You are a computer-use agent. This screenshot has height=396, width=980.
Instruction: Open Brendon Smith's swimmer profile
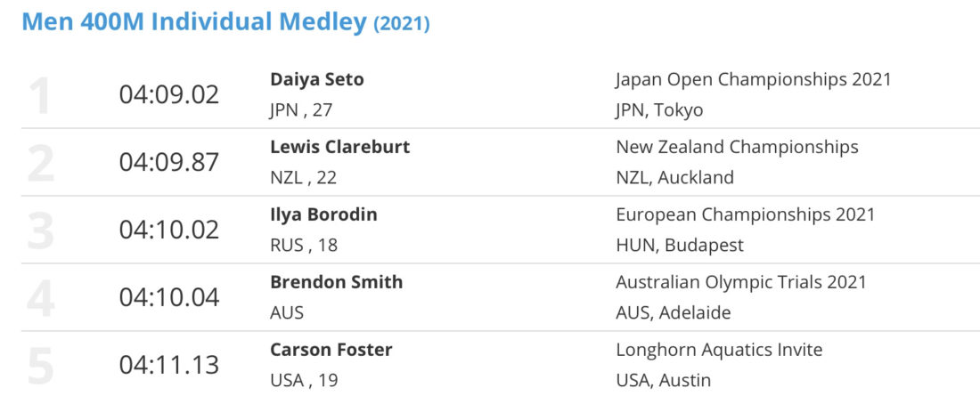click(x=336, y=282)
